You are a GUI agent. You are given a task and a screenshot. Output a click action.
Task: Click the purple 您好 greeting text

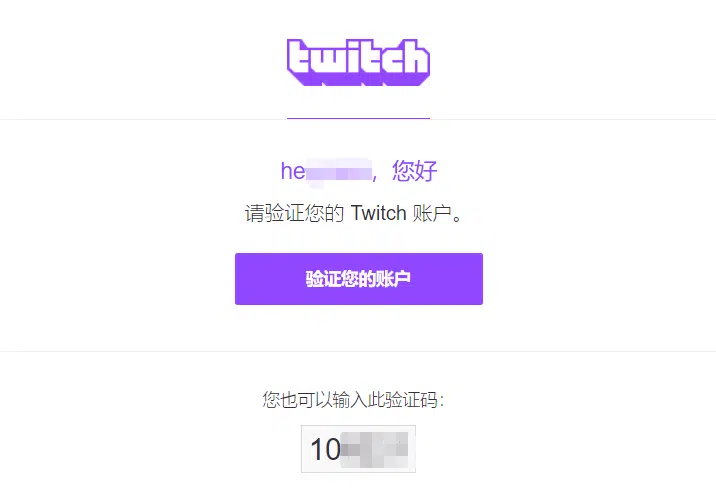pyautogui.click(x=415, y=171)
